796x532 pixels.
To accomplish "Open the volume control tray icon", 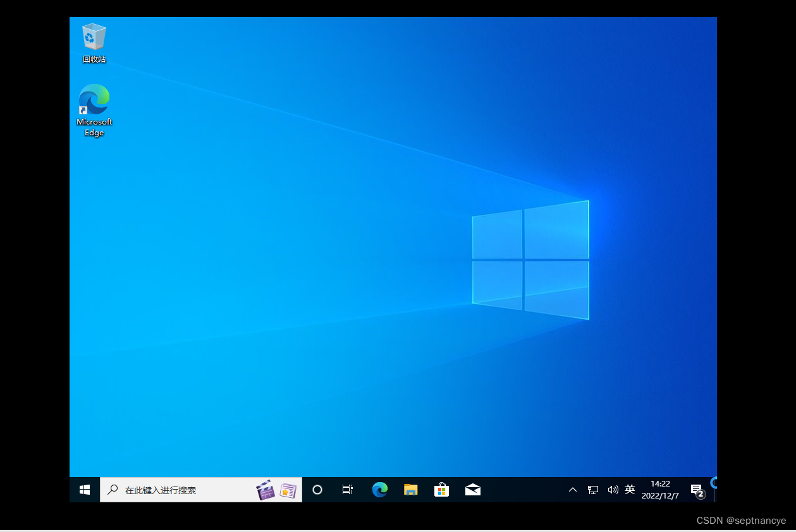I will coord(613,490).
